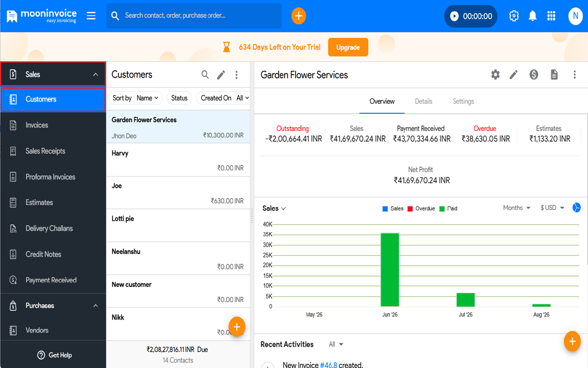This screenshot has width=588, height=368.
Task: Switch to the Details tab
Action: pos(423,101)
